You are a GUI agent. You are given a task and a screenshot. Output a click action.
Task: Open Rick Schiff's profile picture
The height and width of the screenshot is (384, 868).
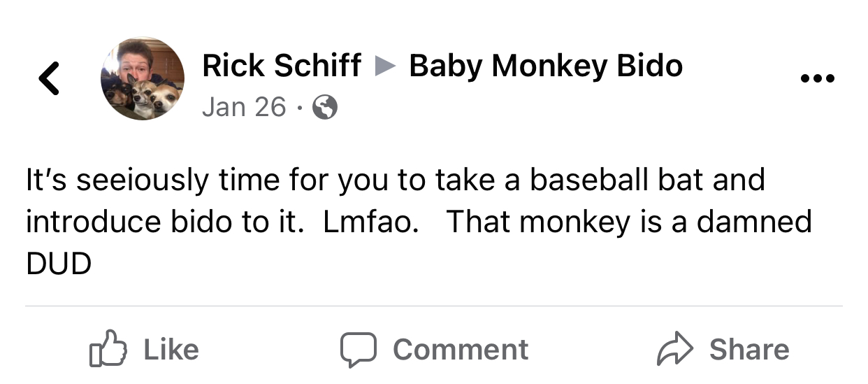(x=143, y=78)
